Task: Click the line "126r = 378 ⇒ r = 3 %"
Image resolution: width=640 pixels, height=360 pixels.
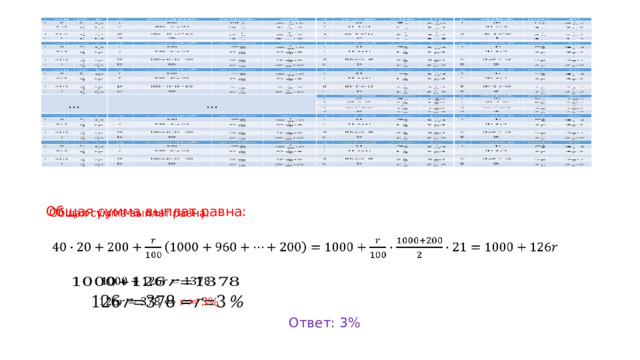Action: (x=167, y=302)
